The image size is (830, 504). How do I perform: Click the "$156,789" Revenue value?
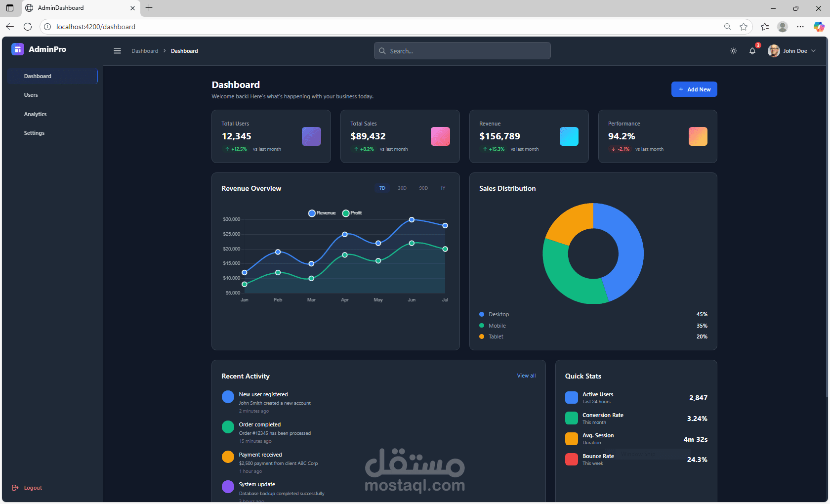499,136
